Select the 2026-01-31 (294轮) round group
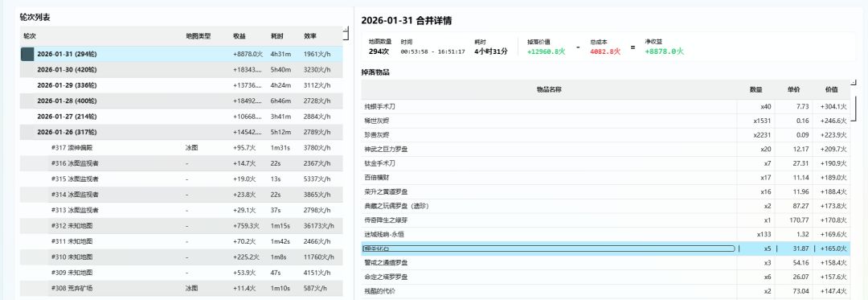Image resolution: width=868 pixels, height=300 pixels. click(x=181, y=54)
